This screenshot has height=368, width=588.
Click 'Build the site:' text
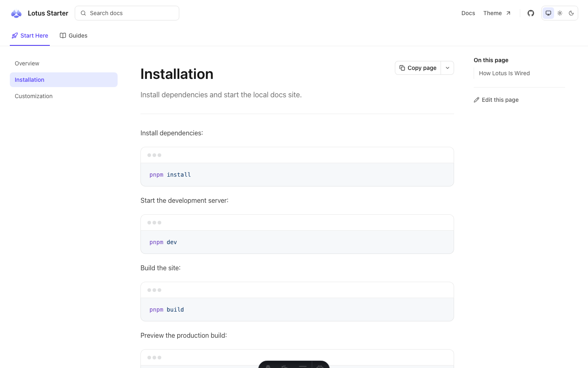click(x=160, y=268)
